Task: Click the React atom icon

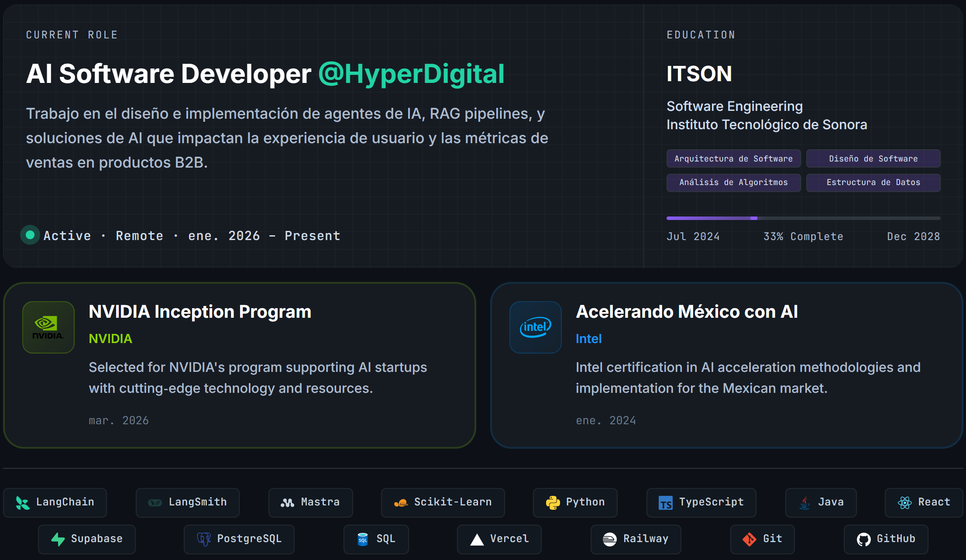Action: tap(904, 503)
